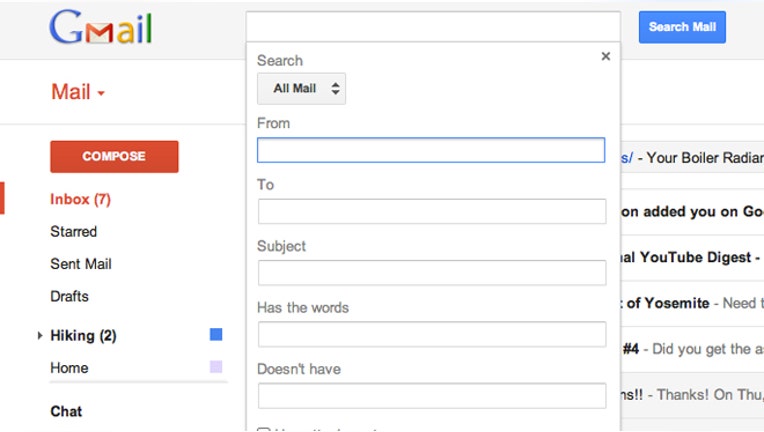
Task: Click into the Doesn't have field
Action: tap(432, 395)
